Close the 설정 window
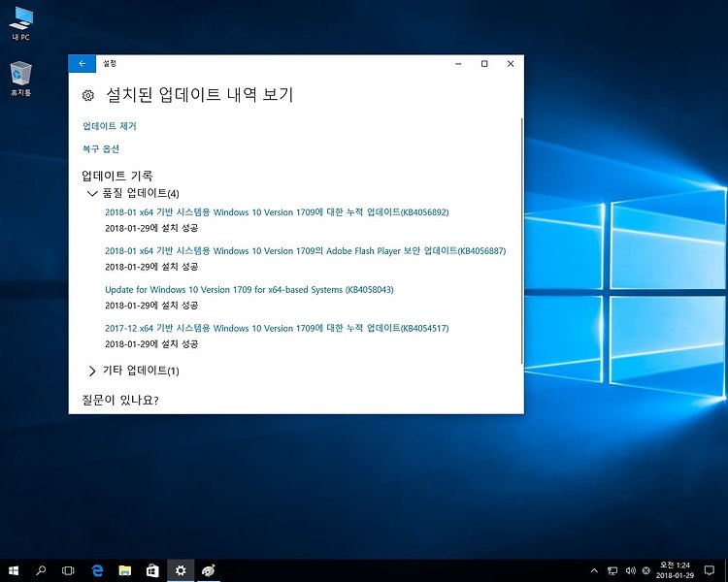Viewport: 728px width, 582px height. 511,64
